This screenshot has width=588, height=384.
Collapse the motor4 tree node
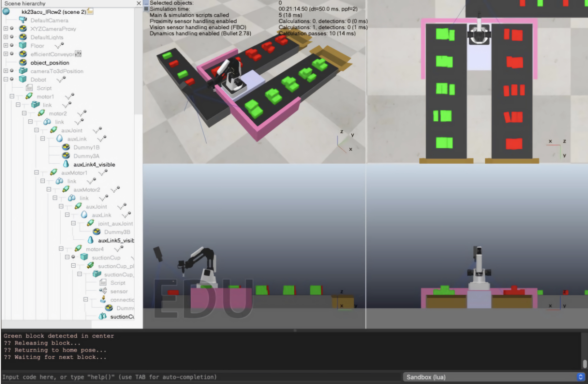[x=61, y=248]
